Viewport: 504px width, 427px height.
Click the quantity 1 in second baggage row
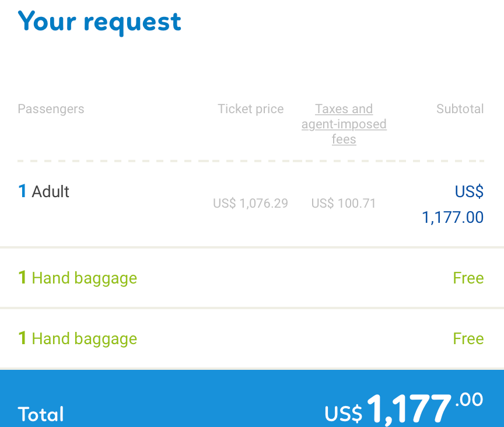coord(22,339)
